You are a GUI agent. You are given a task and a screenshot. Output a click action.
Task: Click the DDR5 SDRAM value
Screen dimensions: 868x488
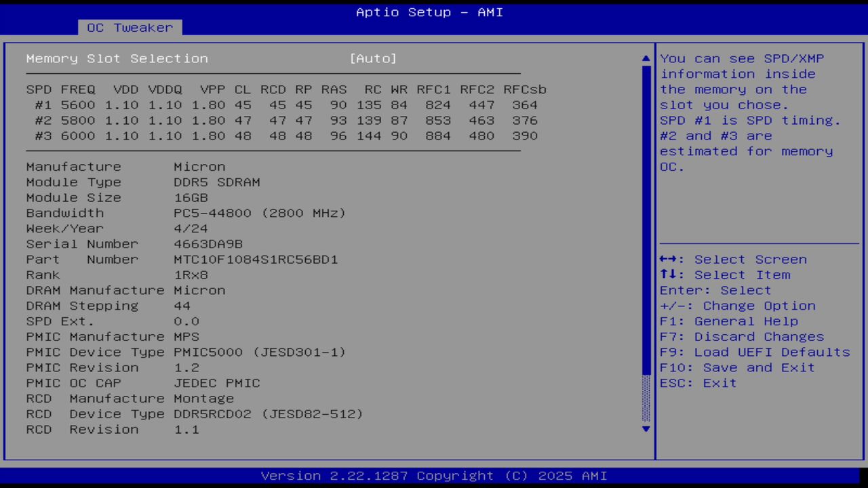pos(217,182)
